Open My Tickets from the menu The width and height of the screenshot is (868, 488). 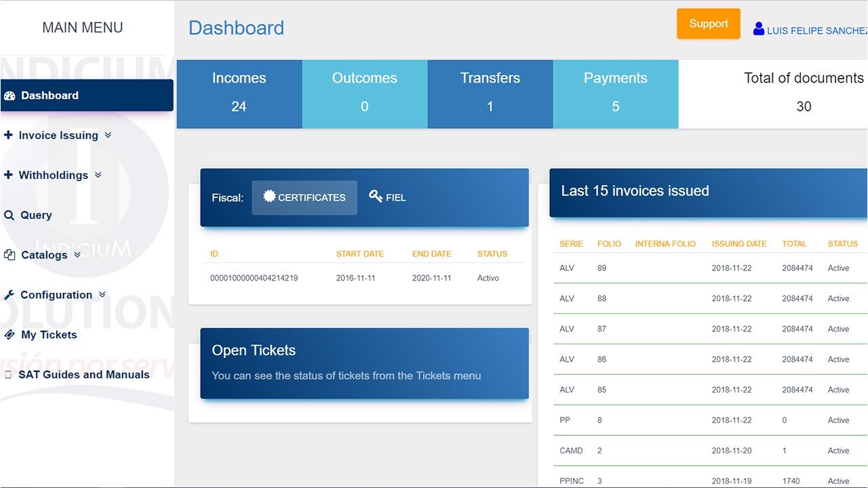point(49,335)
